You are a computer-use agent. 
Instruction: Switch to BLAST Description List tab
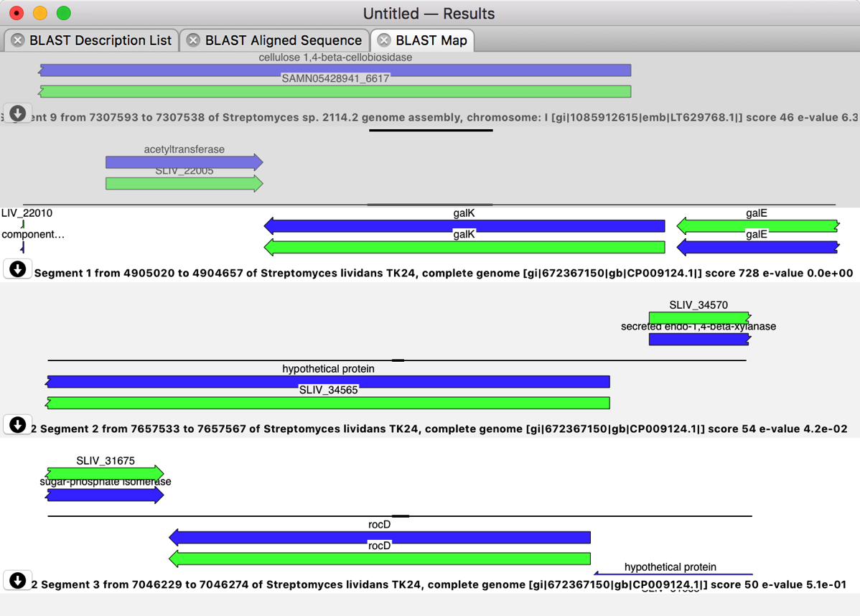point(100,40)
